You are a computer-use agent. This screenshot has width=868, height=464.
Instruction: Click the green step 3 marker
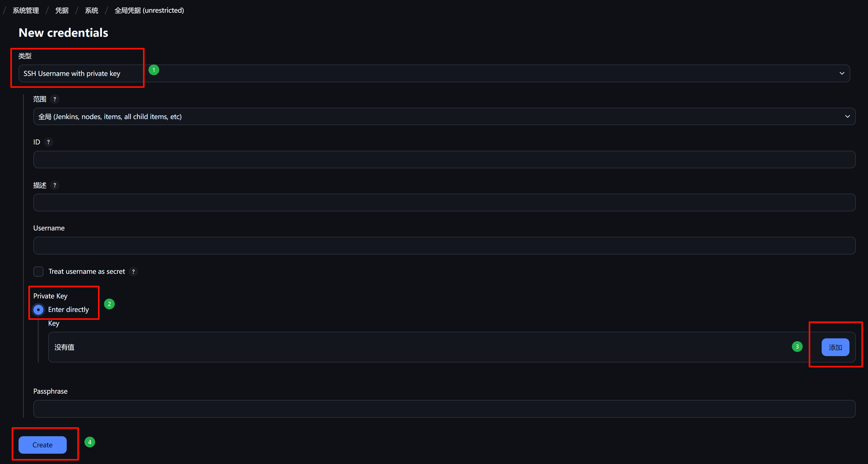click(797, 347)
